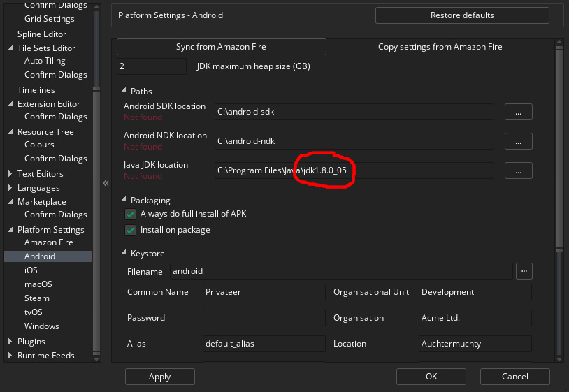The height and width of the screenshot is (392, 569).
Task: Select Timelines tree item
Action: (x=36, y=90)
